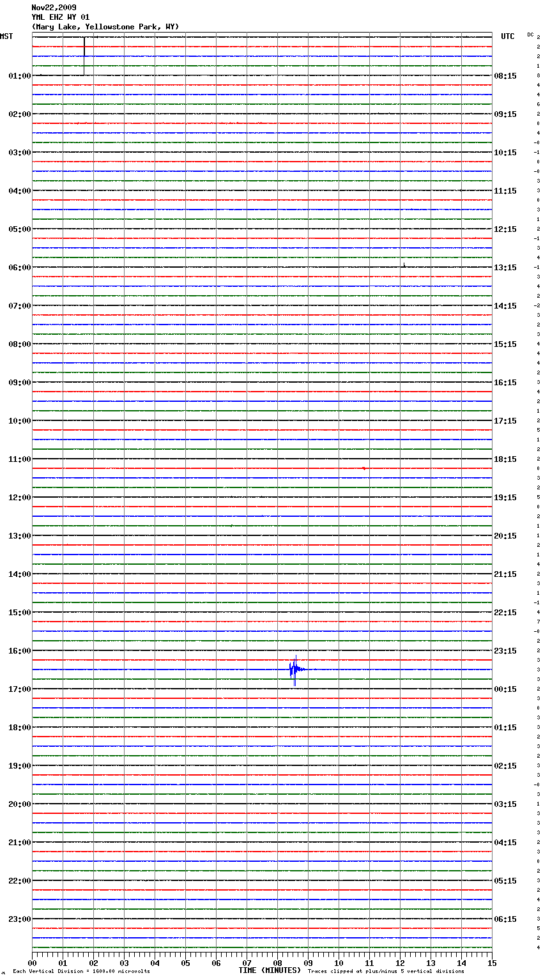The width and height of the screenshot is (543, 980).
Task: Select the 16:00 MST time label
Action: [20, 651]
